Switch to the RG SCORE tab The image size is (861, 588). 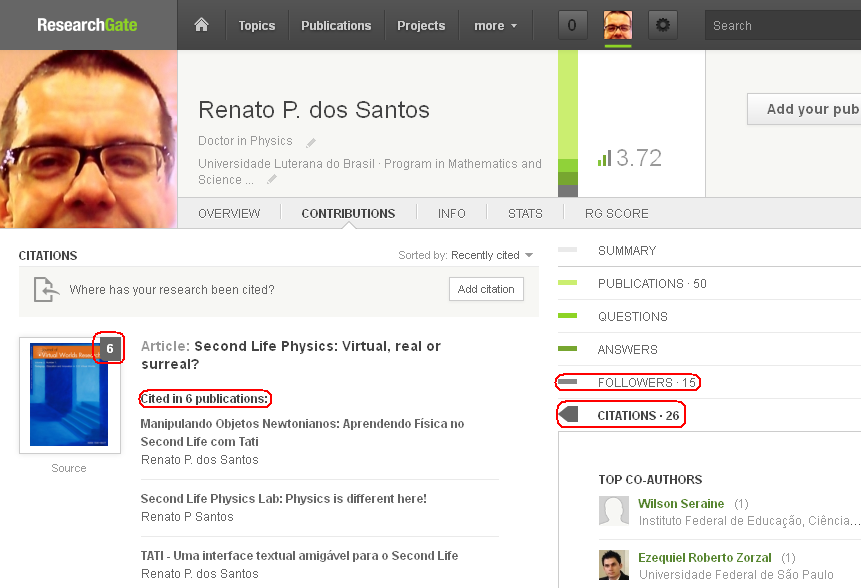point(617,213)
